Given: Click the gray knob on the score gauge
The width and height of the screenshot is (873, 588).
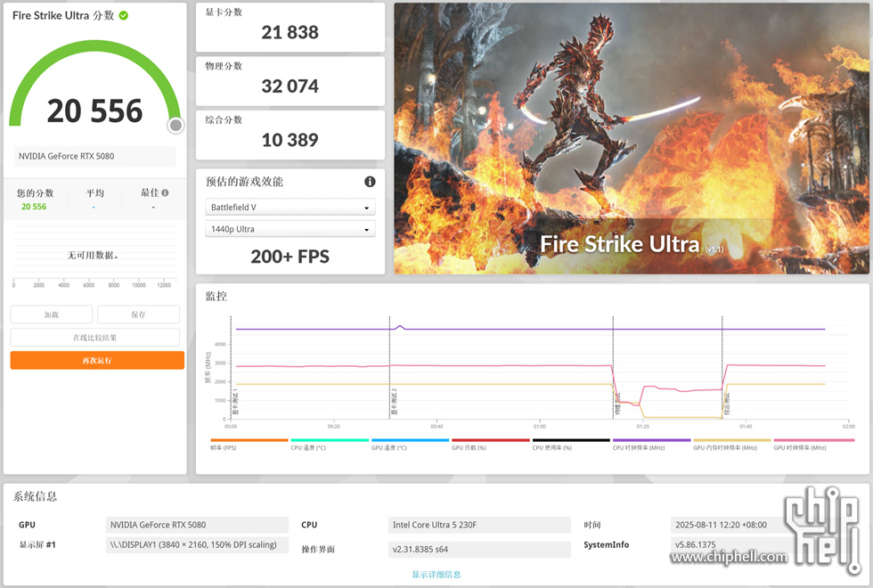Looking at the screenshot, I should point(175,126).
